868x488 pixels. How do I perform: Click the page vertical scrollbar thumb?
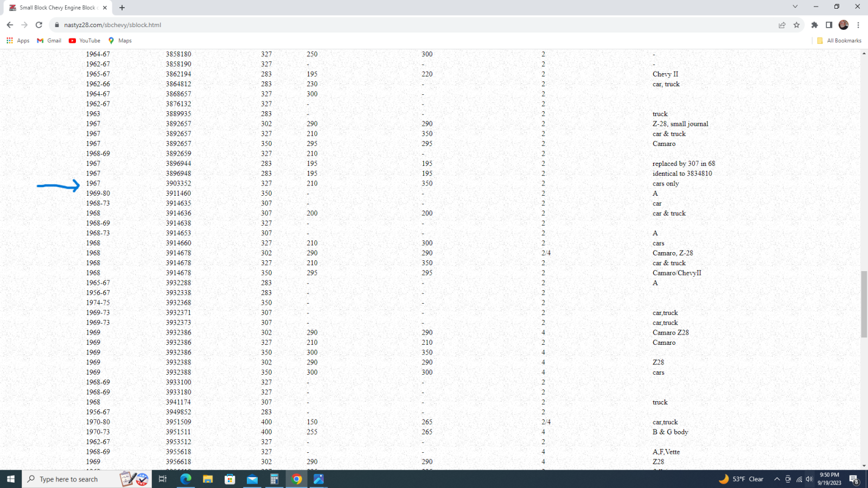click(864, 304)
